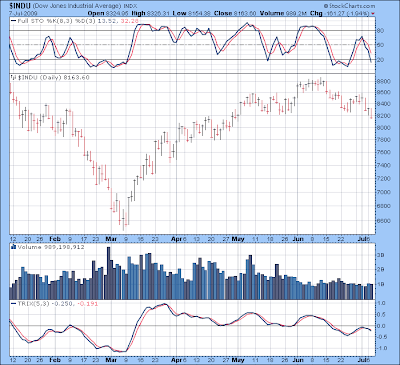This screenshot has width=400, height=365.
Task: Click the 0.0 label on the TRIX axis
Action: tap(382, 326)
